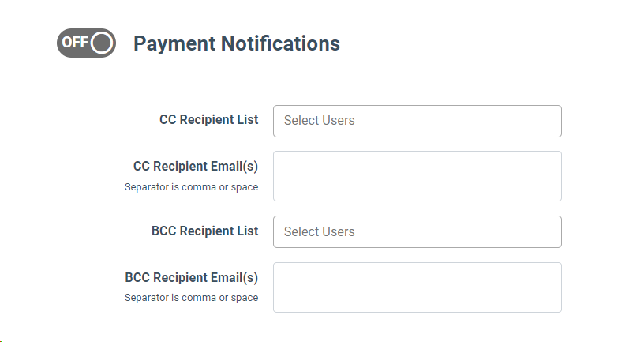Focus the BCC Recipient Email(s) text box
Screen dimensions: 644x342
417,288
